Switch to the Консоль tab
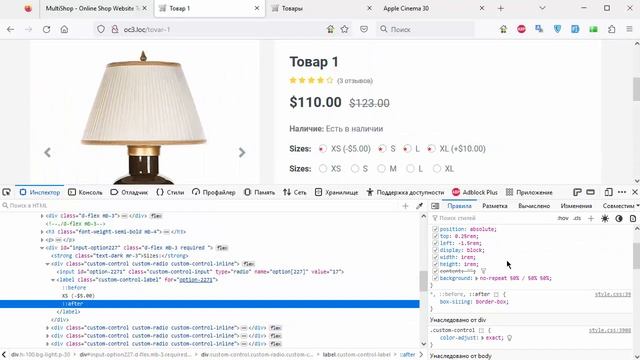The width and height of the screenshot is (640, 360). [85, 192]
